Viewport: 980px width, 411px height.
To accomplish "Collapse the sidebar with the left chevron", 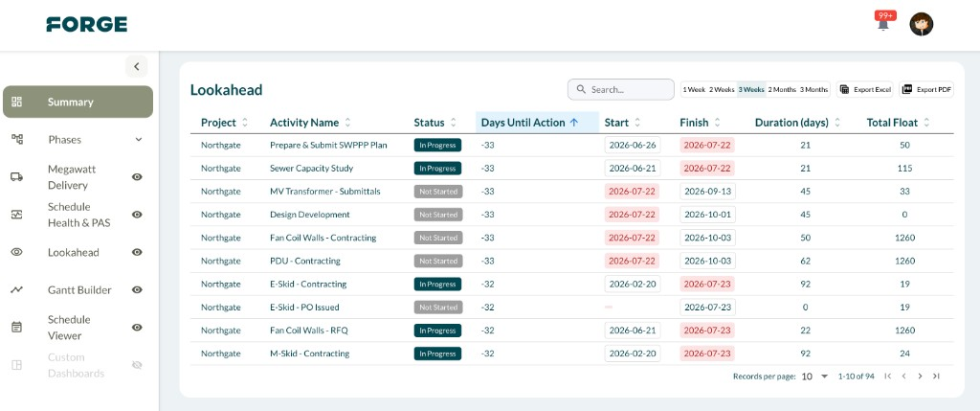I will (x=136, y=66).
